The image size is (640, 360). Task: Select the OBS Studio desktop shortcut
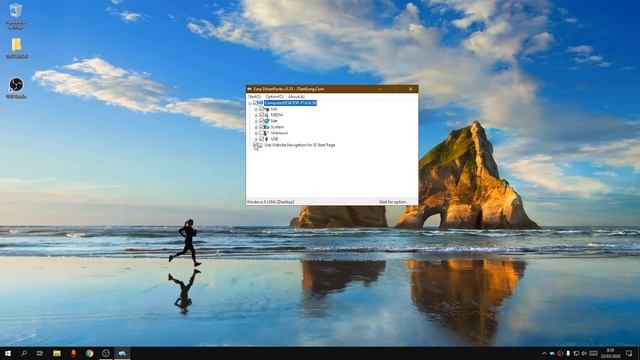pos(16,88)
